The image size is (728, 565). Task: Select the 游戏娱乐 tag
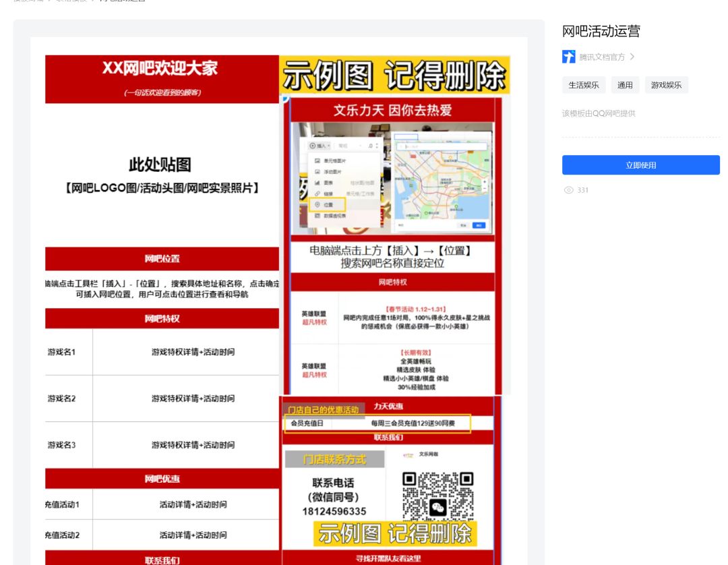[666, 85]
